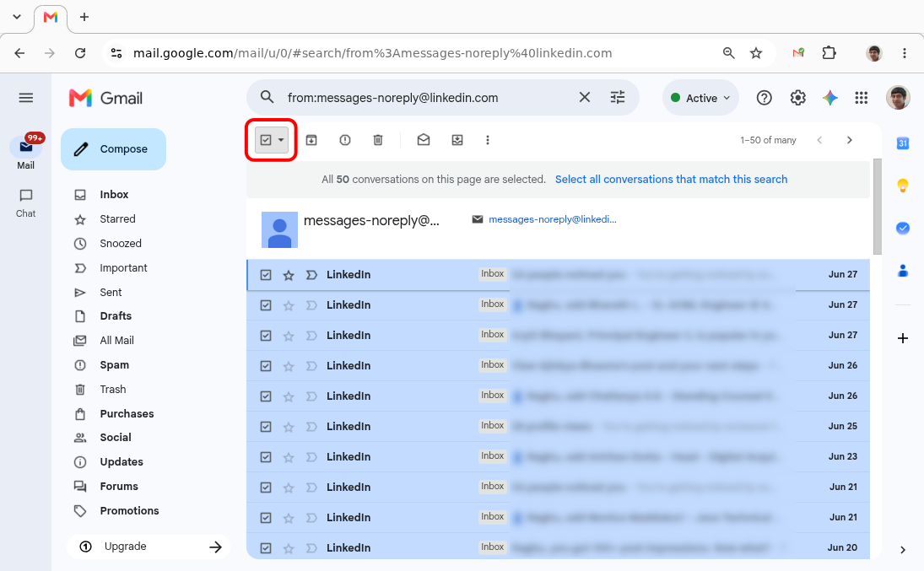Viewport: 924px width, 571px height.
Task: Click the Report spam toolbar icon
Action: click(345, 140)
